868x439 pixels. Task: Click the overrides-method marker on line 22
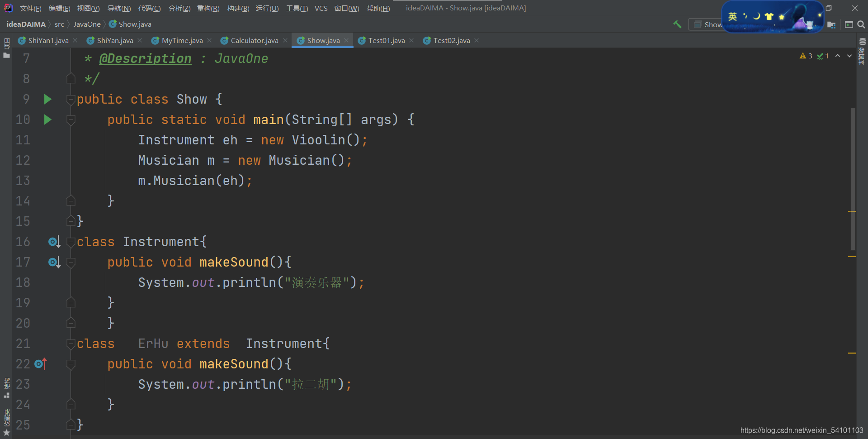pyautogui.click(x=41, y=364)
